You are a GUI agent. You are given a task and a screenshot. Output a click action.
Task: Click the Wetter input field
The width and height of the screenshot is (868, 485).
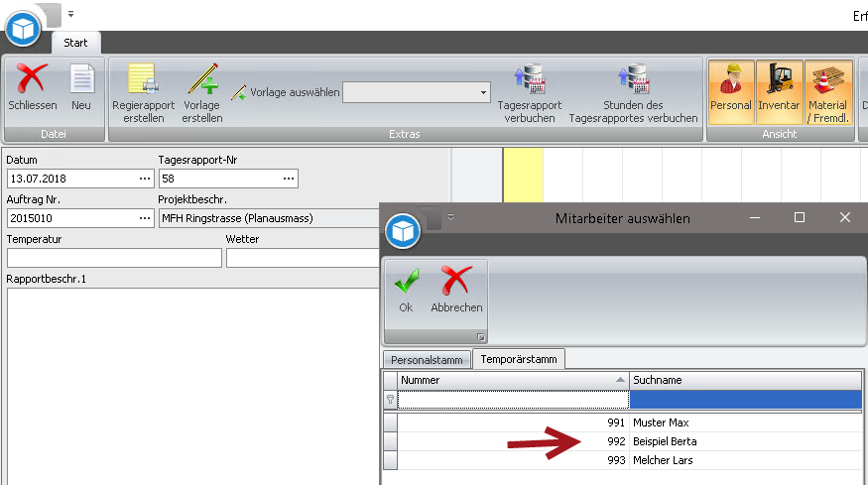pos(303,258)
